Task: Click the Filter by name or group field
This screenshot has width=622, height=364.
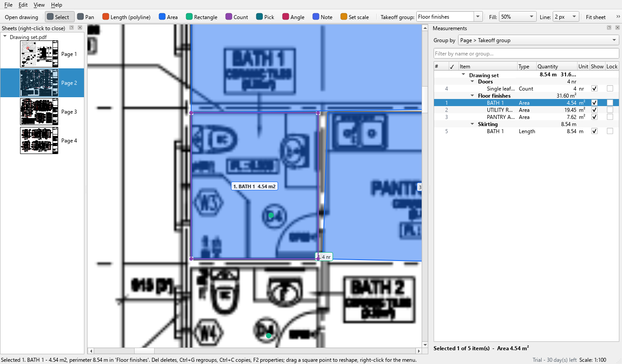Action: 526,53
